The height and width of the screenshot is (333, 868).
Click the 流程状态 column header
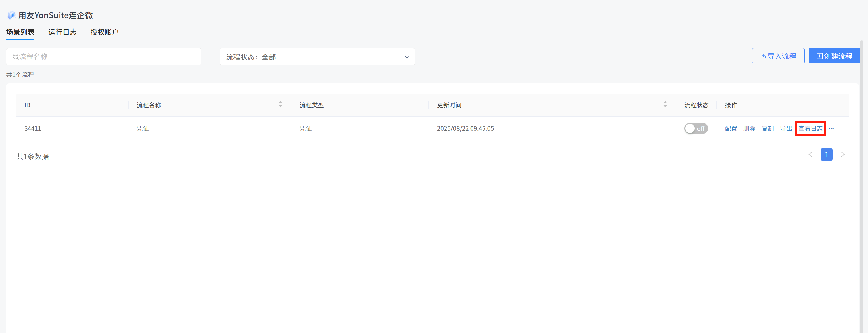tap(696, 105)
